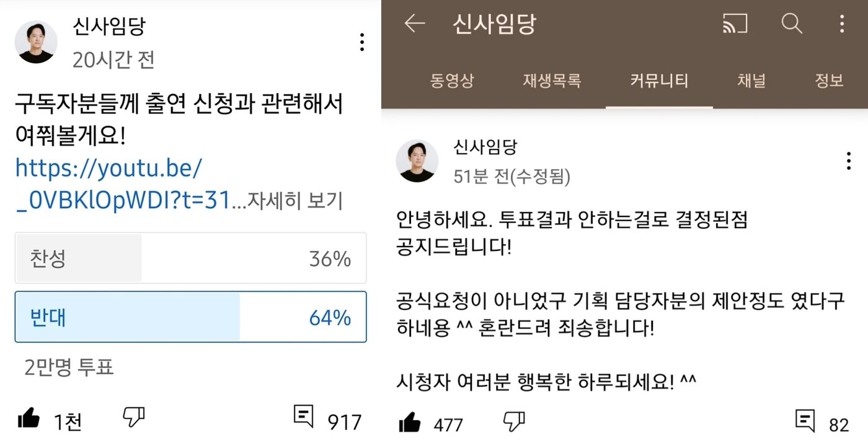Image resolution: width=868 pixels, height=448 pixels.
Task: Open the three-dot menu on the poll post
Action: [361, 42]
